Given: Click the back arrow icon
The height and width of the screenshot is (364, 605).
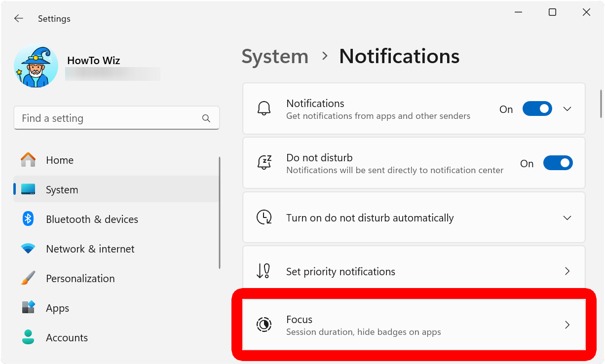Looking at the screenshot, I should [x=19, y=19].
